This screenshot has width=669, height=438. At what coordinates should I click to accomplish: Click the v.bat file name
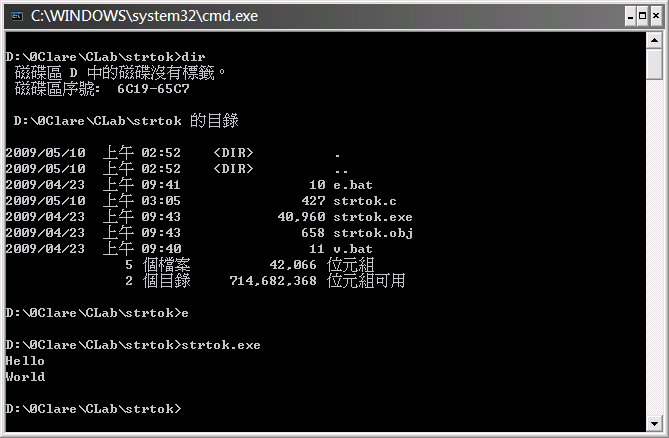(352, 249)
